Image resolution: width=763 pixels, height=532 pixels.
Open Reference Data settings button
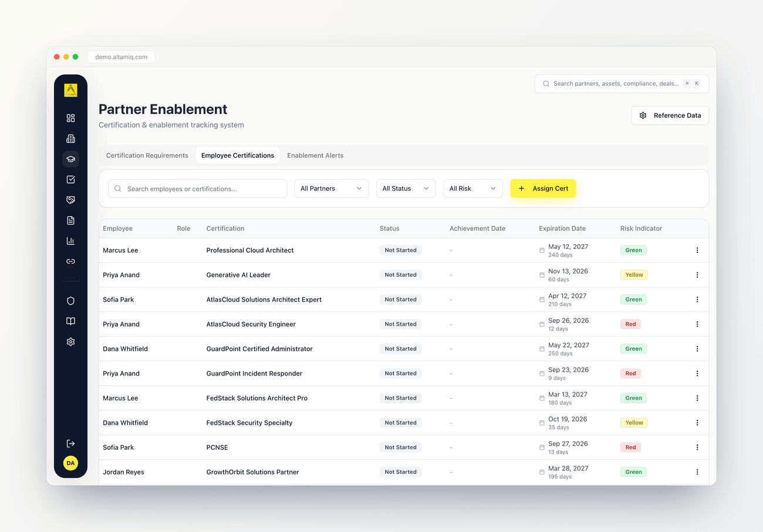[670, 116]
